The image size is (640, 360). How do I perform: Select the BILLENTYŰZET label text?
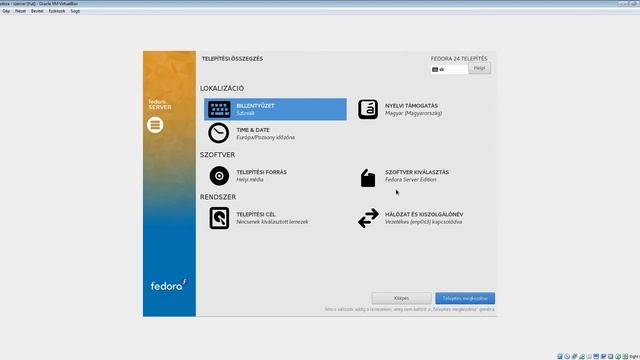[x=256, y=106]
